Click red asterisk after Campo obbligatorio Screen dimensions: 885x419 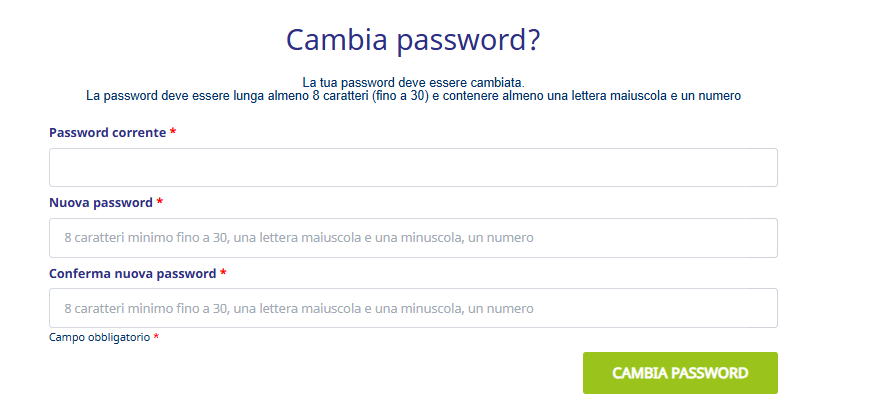tap(156, 337)
